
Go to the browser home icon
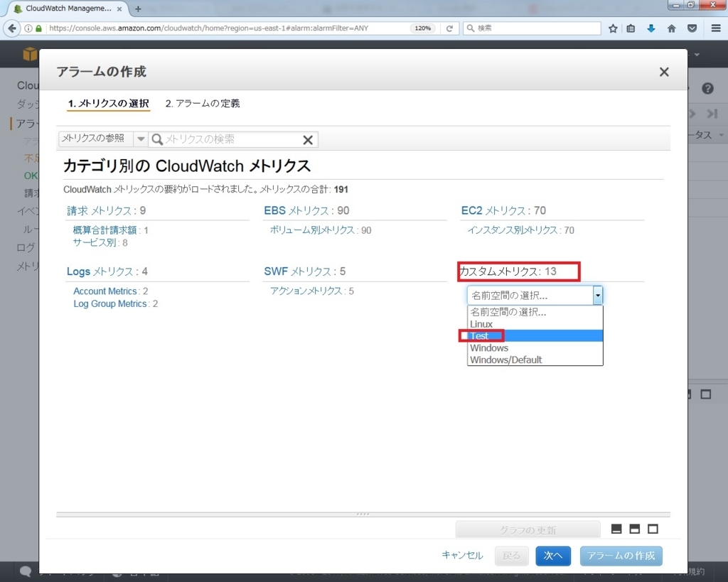click(671, 28)
